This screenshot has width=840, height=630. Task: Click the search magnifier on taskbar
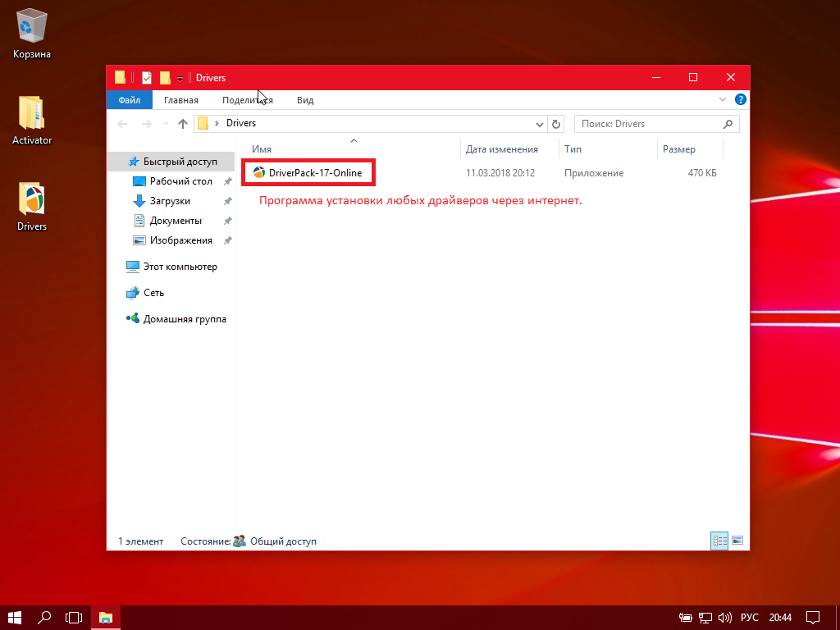[x=45, y=617]
